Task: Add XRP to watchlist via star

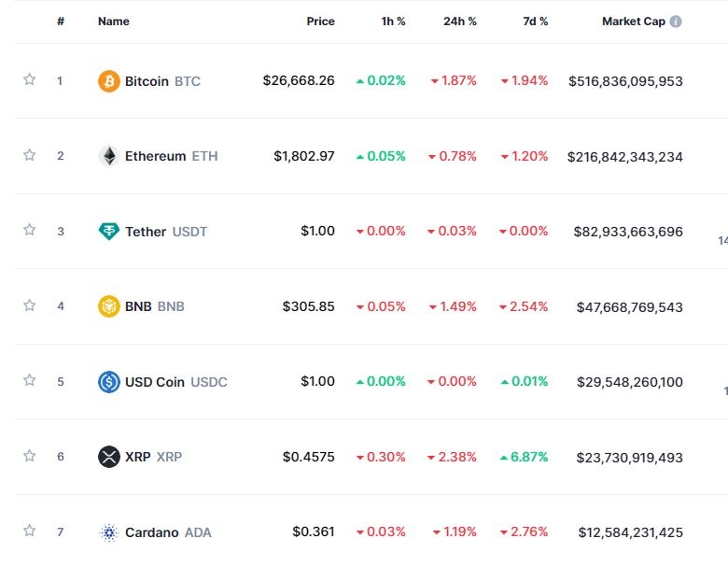Action: pos(29,456)
